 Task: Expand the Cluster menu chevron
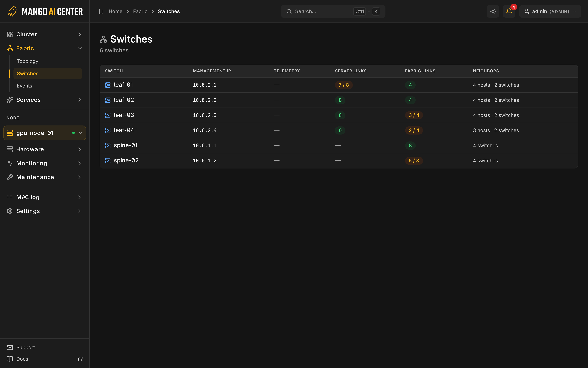click(79, 34)
